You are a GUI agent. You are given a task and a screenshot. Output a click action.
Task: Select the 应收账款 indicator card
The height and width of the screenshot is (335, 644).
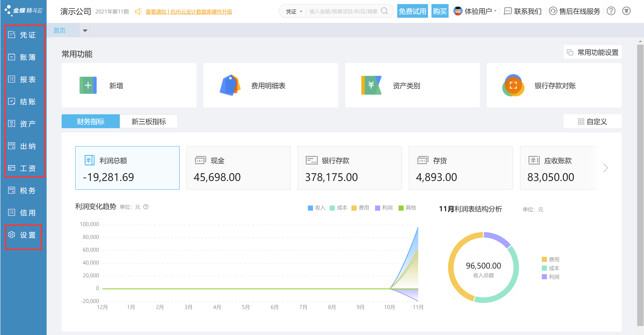pyautogui.click(x=559, y=168)
